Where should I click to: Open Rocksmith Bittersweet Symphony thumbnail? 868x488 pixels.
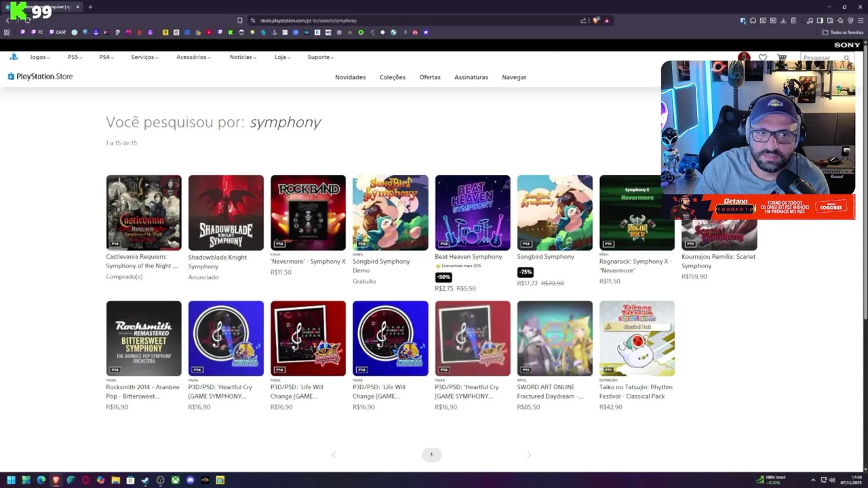144,338
